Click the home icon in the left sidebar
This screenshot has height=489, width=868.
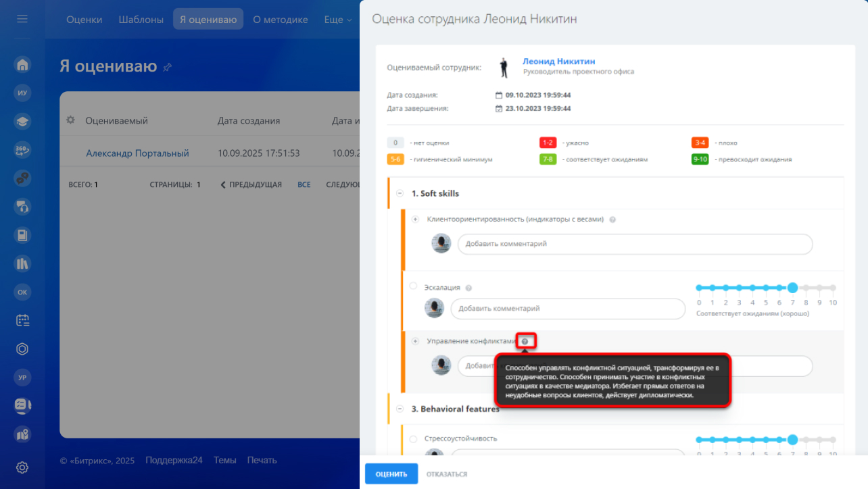click(22, 65)
